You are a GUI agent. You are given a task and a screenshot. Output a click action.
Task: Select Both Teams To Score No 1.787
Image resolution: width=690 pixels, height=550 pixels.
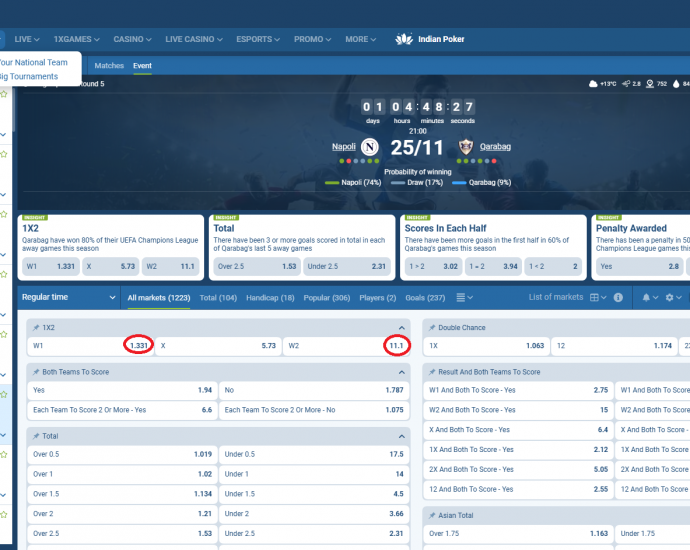pos(314,390)
